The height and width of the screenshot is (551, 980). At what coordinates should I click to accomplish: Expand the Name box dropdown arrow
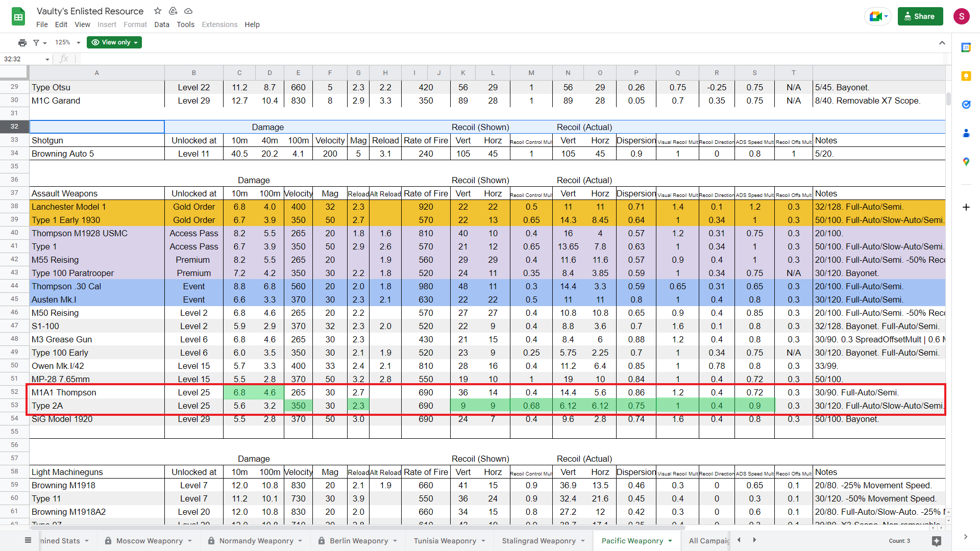47,59
